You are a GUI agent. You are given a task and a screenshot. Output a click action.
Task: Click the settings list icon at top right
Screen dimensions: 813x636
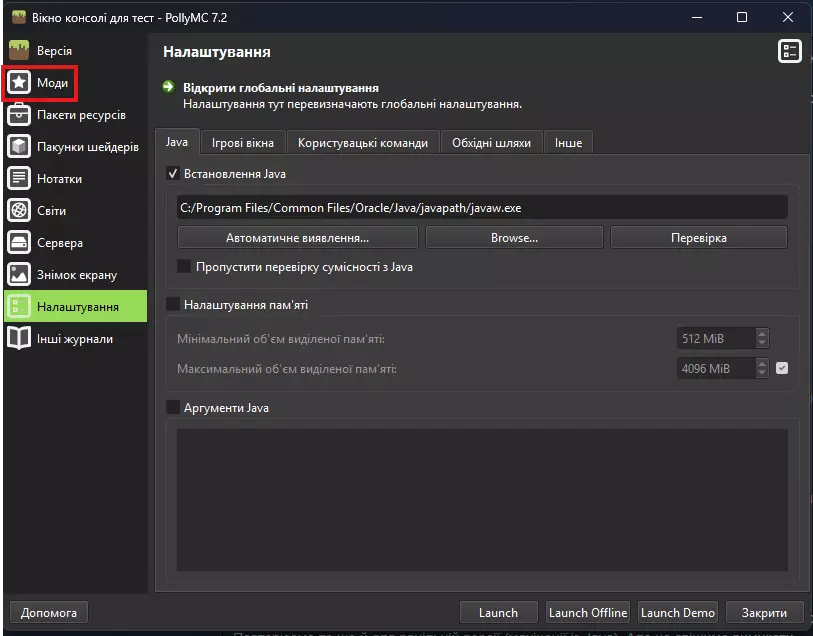coord(789,52)
